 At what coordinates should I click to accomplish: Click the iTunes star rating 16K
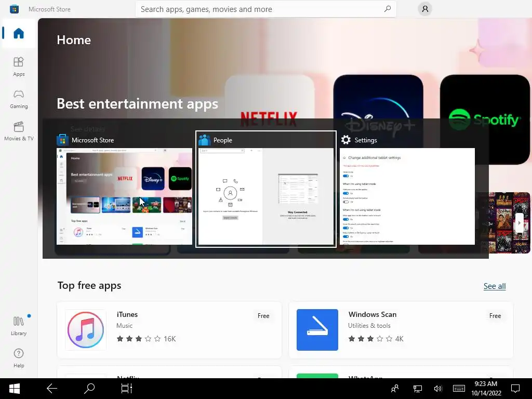tap(146, 339)
